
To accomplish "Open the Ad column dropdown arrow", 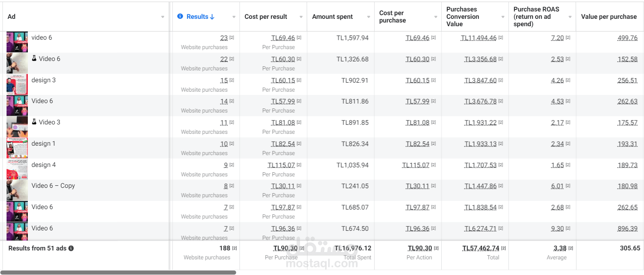I will (163, 17).
